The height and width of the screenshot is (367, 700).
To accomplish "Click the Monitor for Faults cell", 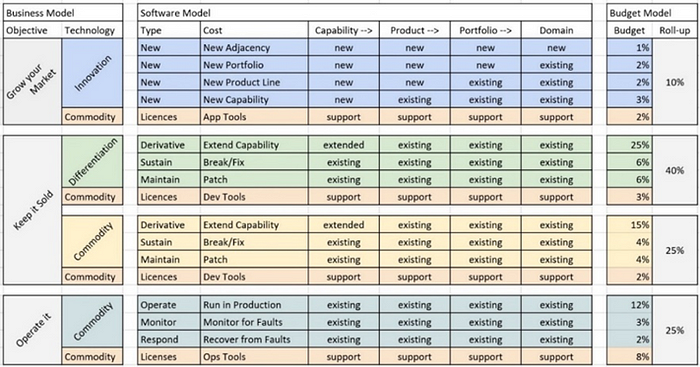I will 254,322.
